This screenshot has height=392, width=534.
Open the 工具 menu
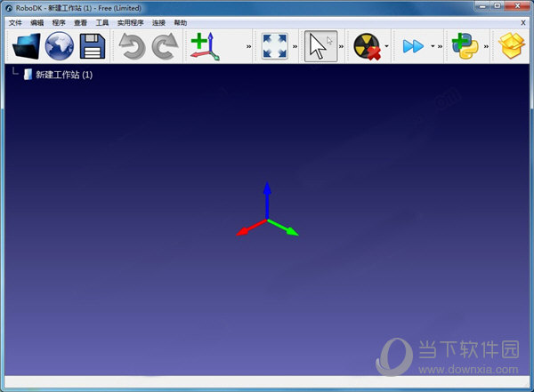[x=102, y=23]
